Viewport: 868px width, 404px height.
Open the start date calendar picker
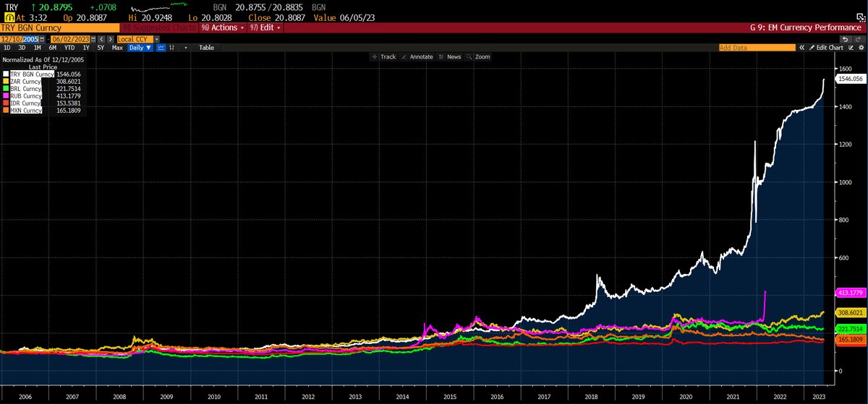42,39
